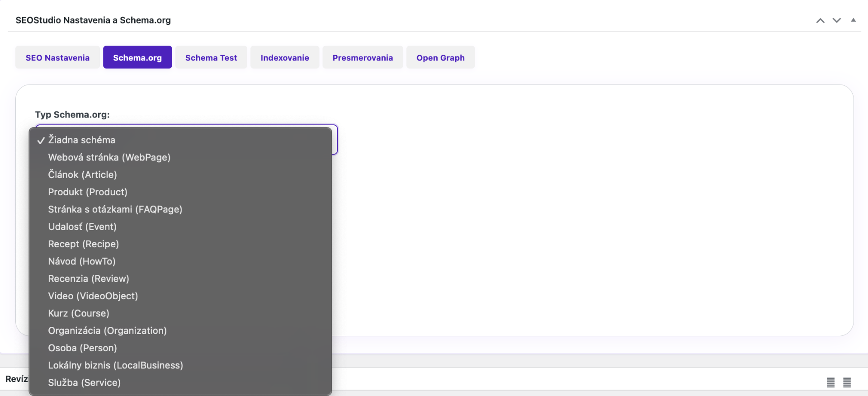Select Stránka s otázkami (FAQPage) option
Image resolution: width=868 pixels, height=396 pixels.
115,209
